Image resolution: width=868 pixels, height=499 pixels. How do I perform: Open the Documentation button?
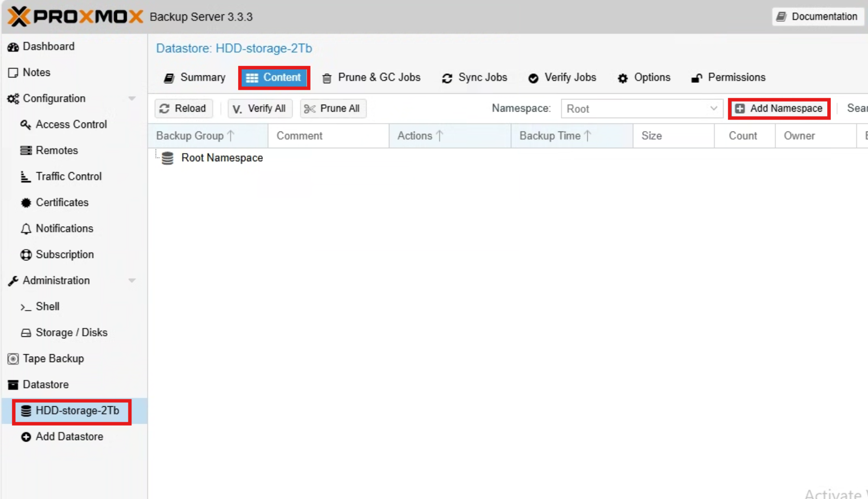(x=818, y=16)
